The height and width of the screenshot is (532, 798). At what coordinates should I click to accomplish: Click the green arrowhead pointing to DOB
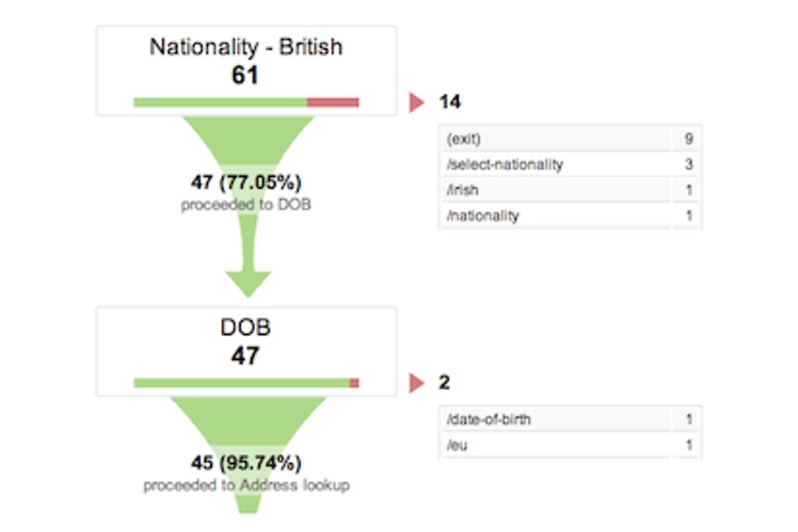pyautogui.click(x=247, y=283)
